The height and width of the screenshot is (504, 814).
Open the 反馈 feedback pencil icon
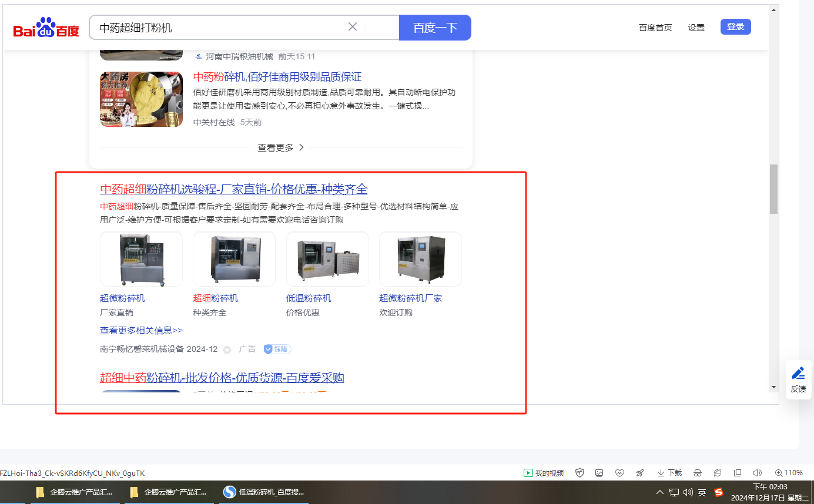click(x=798, y=373)
